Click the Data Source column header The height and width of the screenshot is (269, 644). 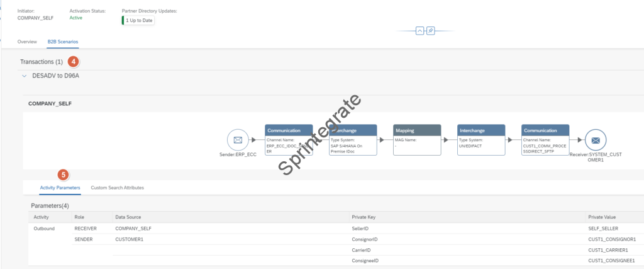point(128,217)
